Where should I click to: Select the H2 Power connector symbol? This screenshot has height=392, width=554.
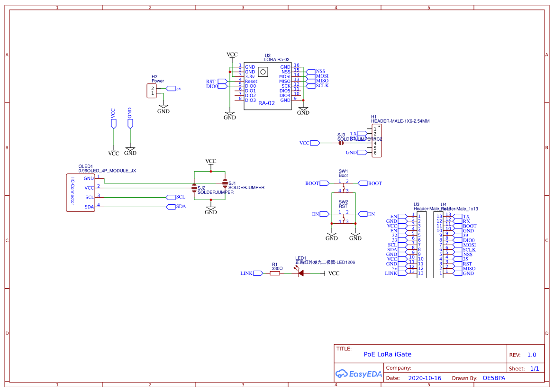coord(151,90)
